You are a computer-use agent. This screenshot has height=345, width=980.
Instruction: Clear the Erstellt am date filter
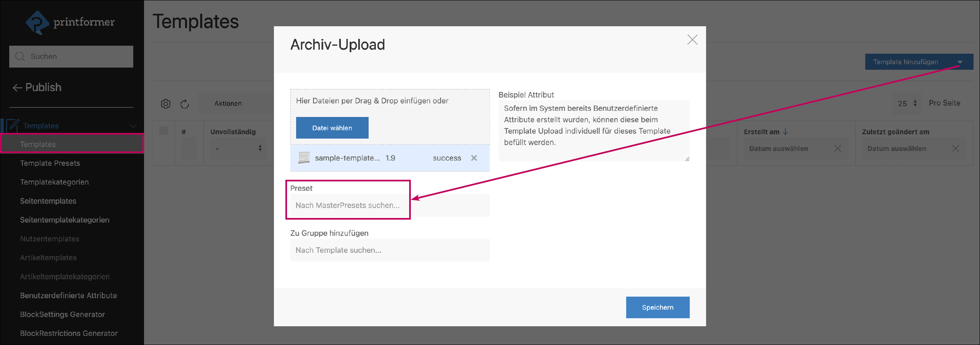[x=837, y=149]
